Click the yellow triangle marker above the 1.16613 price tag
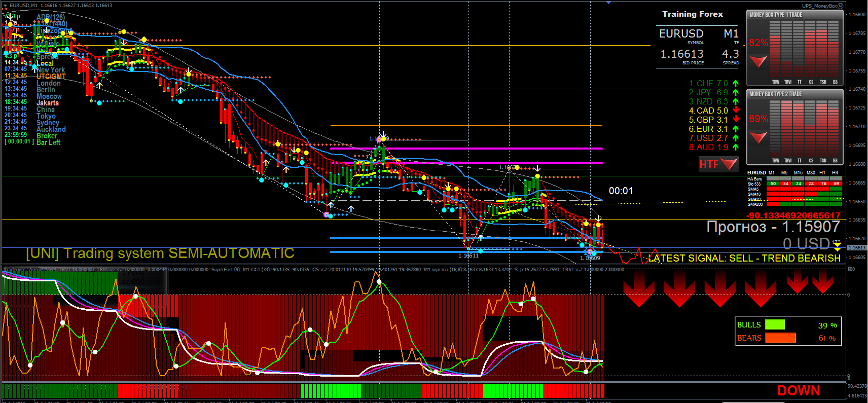Screen dimensions: 868x403 pyautogui.click(x=837, y=244)
